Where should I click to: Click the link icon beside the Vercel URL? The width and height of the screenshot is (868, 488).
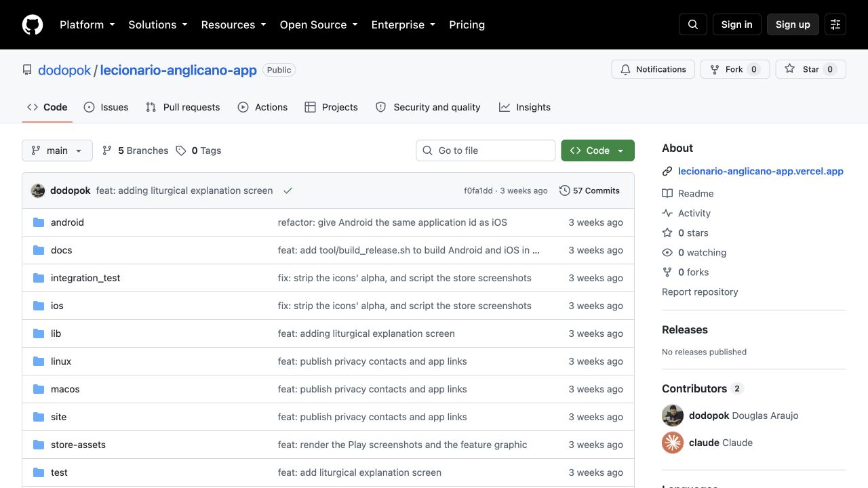pos(667,171)
